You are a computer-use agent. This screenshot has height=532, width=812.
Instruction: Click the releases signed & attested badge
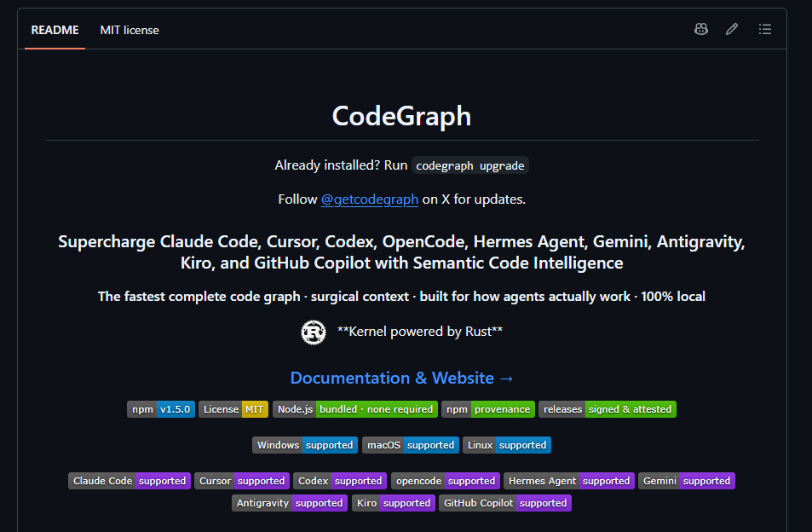[x=608, y=409]
